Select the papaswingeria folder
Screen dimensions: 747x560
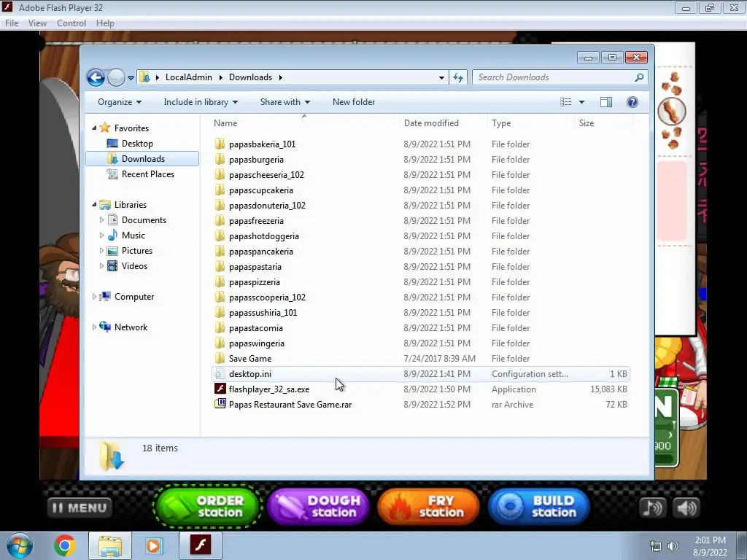256,343
